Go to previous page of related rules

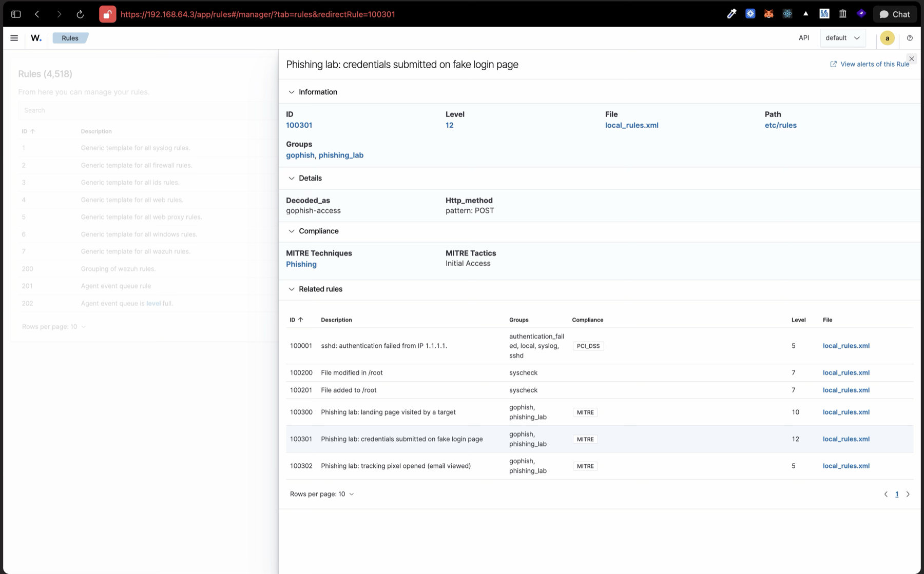[885, 494]
